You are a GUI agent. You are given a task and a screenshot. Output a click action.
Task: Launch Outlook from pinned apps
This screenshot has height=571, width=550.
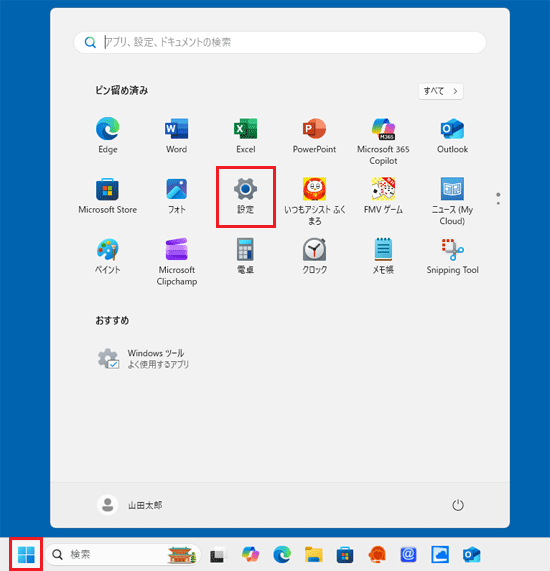click(x=452, y=135)
